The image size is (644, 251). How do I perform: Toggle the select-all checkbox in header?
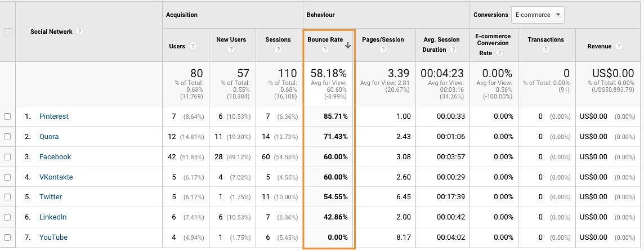[x=7, y=32]
